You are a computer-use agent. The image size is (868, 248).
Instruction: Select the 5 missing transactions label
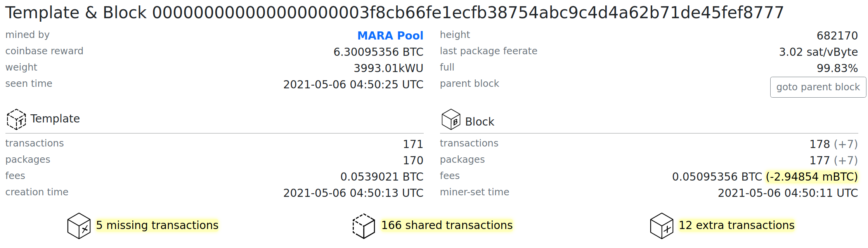tap(157, 225)
